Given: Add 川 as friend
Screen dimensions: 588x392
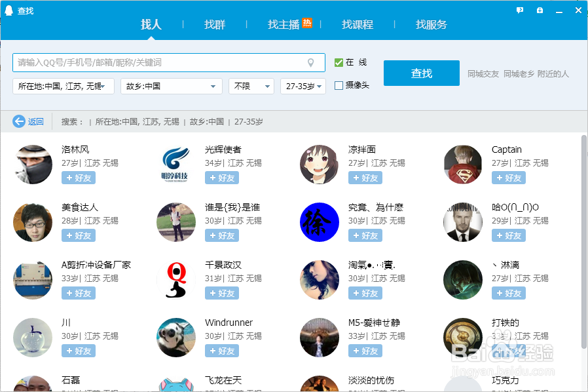Looking at the screenshot, I should click(x=79, y=351).
